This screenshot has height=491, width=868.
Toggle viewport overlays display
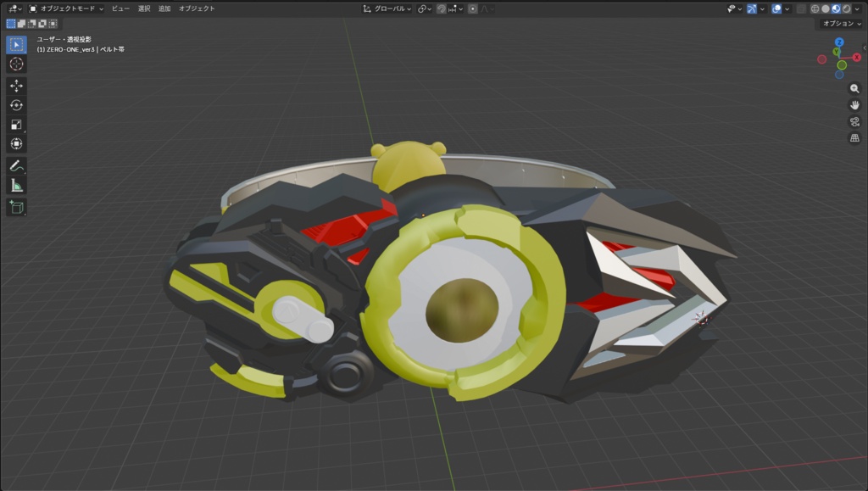[x=776, y=8]
